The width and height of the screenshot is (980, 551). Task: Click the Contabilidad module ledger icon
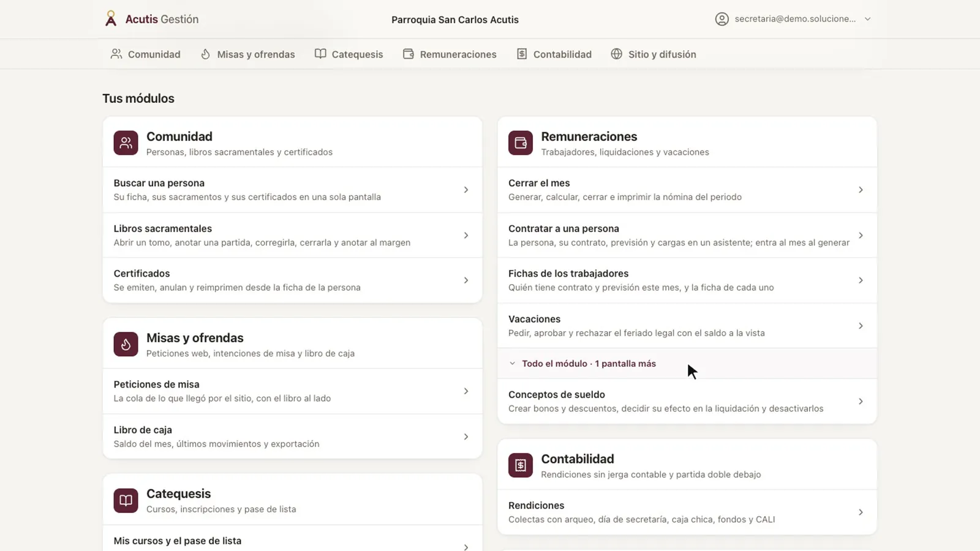pyautogui.click(x=520, y=465)
